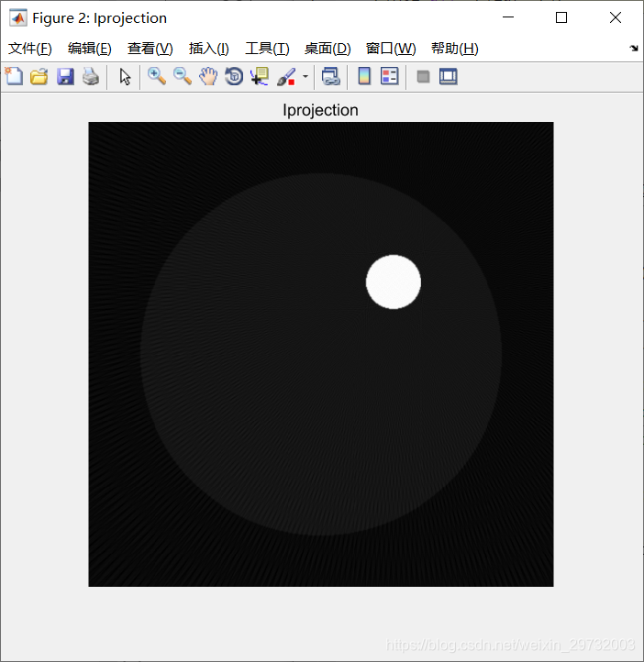Image resolution: width=644 pixels, height=662 pixels.
Task: Close the Figure 2 window
Action: point(616,17)
